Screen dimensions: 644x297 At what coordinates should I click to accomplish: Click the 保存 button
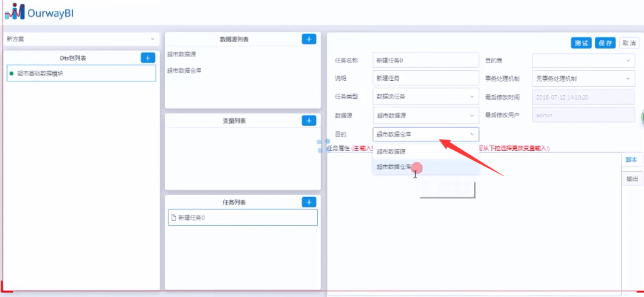pos(605,43)
